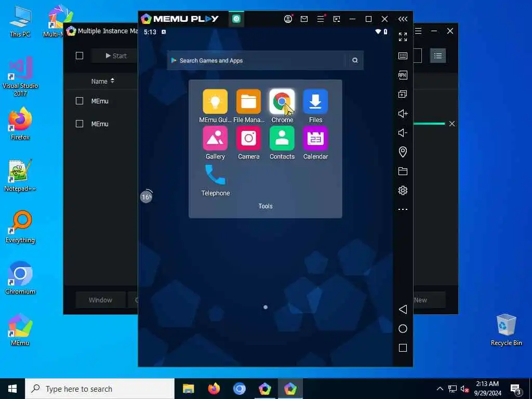Collapse the sidebar with the triple chevron
Screen dimensions: 532x399
(x=403, y=19)
